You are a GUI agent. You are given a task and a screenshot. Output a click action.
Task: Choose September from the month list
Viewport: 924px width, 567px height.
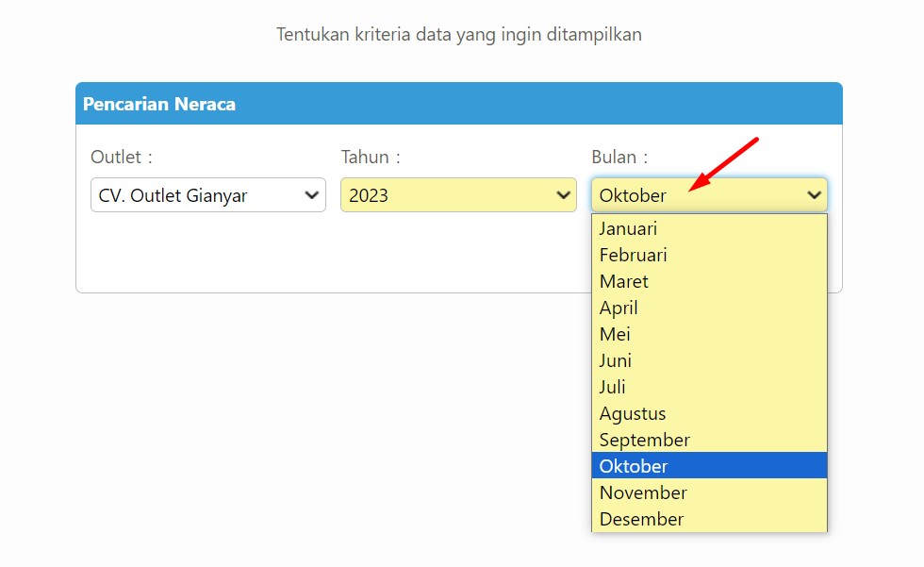(x=709, y=440)
